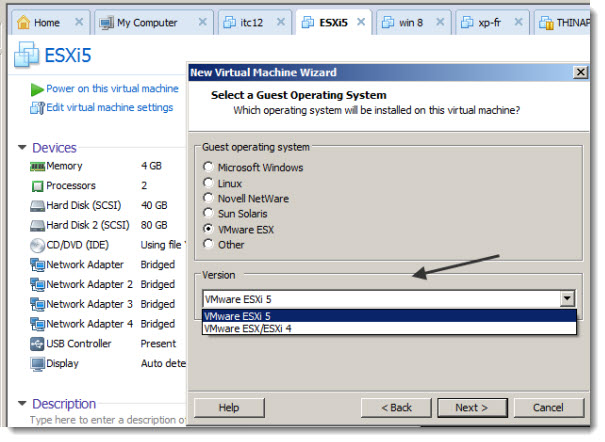Choose the Other guest OS option
Viewport: 605px width, 442px height.
[x=208, y=244]
